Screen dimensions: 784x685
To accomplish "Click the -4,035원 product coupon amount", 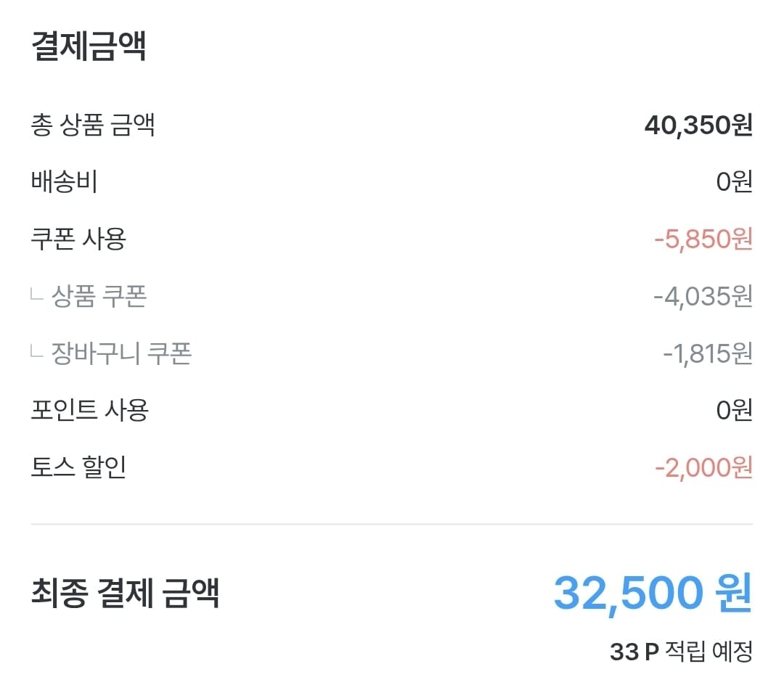I will (702, 296).
